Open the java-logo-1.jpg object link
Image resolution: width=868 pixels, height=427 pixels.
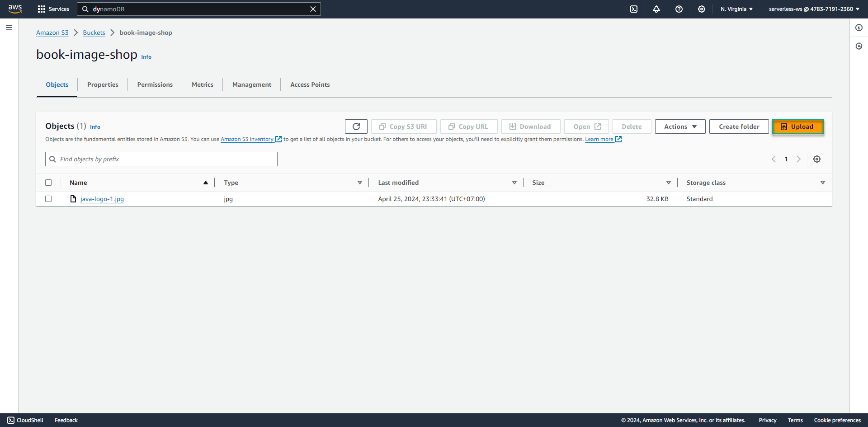102,199
